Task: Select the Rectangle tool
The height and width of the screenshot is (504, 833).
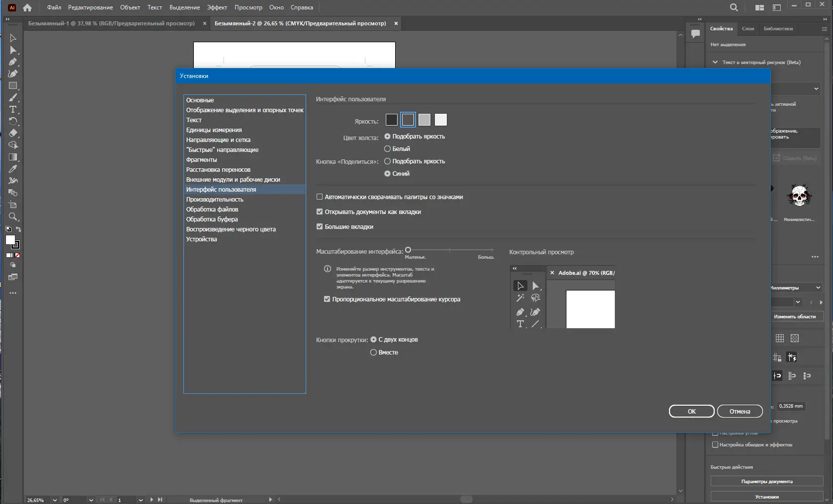Action: [x=13, y=86]
